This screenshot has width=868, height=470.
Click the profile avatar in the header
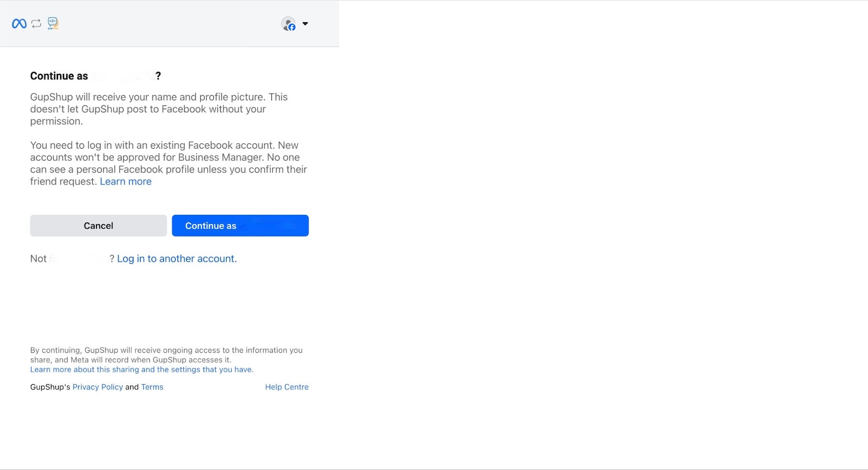288,23
